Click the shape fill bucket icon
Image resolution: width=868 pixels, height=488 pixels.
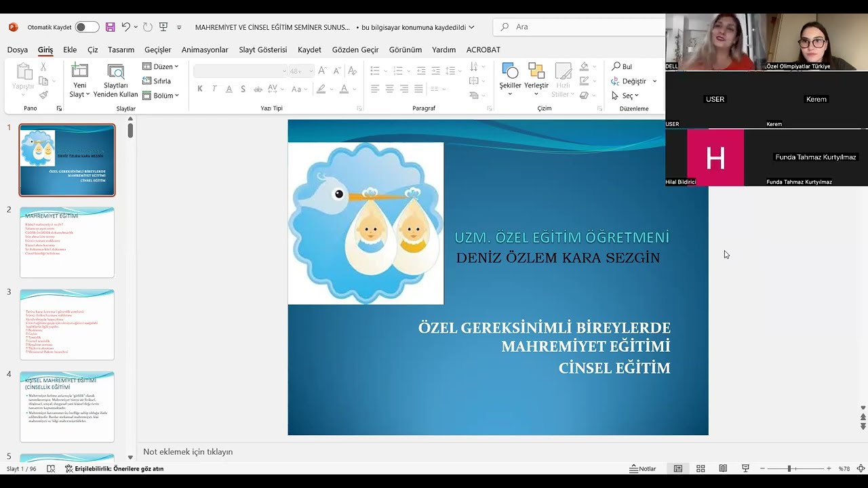584,66
